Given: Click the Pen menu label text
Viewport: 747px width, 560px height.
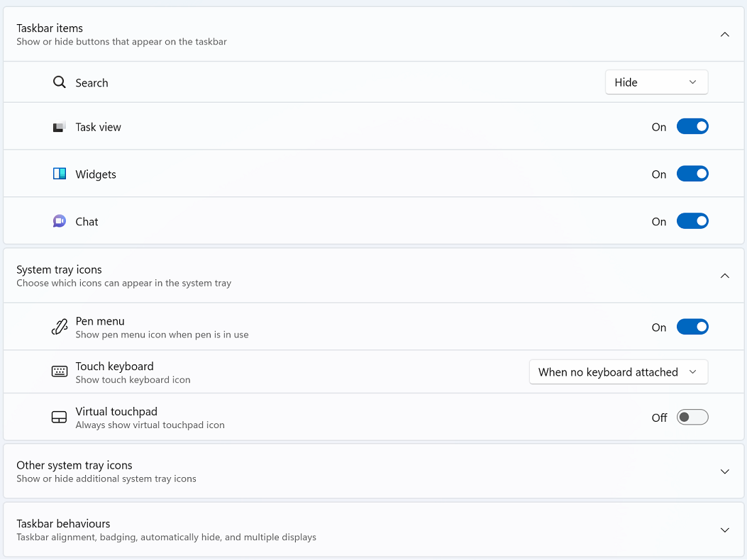Looking at the screenshot, I should click(x=100, y=321).
